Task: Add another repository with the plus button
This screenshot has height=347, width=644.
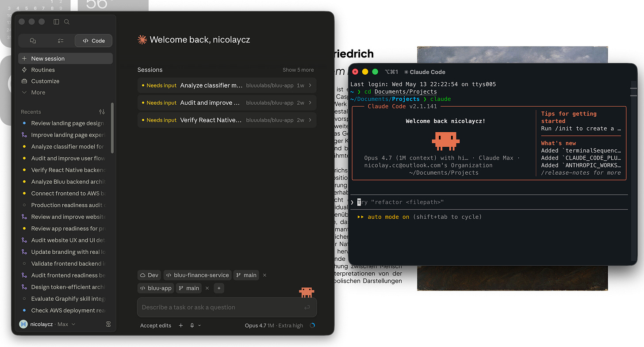Action: tap(218, 288)
